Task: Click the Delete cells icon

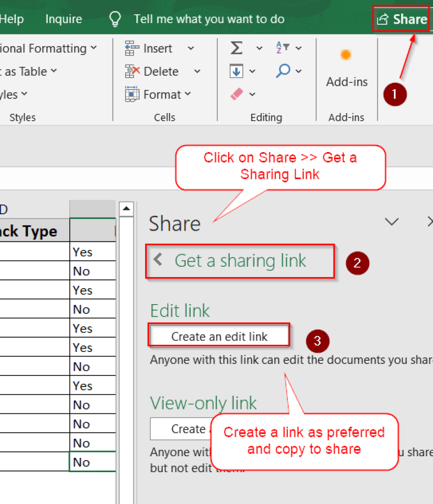Action: (x=132, y=71)
